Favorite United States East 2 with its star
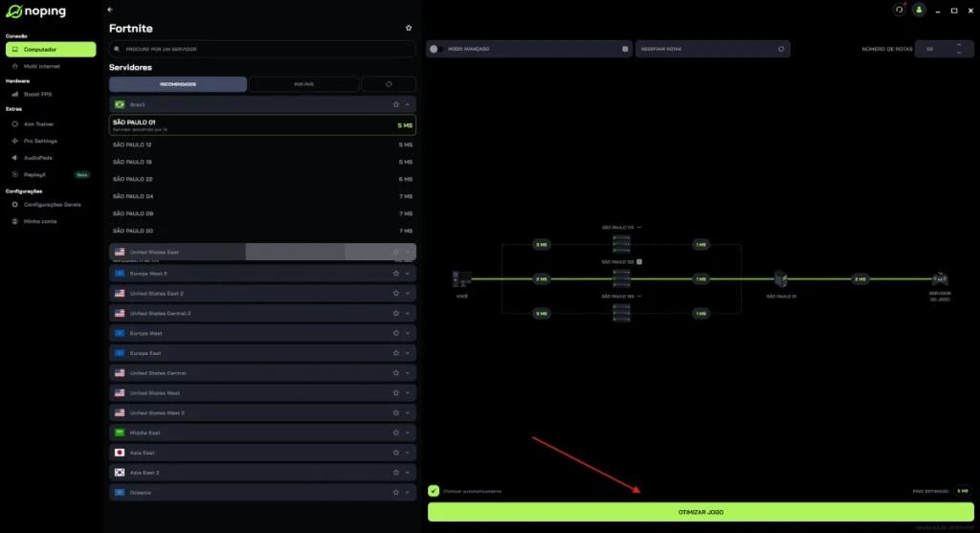Image resolution: width=980 pixels, height=533 pixels. (x=395, y=294)
